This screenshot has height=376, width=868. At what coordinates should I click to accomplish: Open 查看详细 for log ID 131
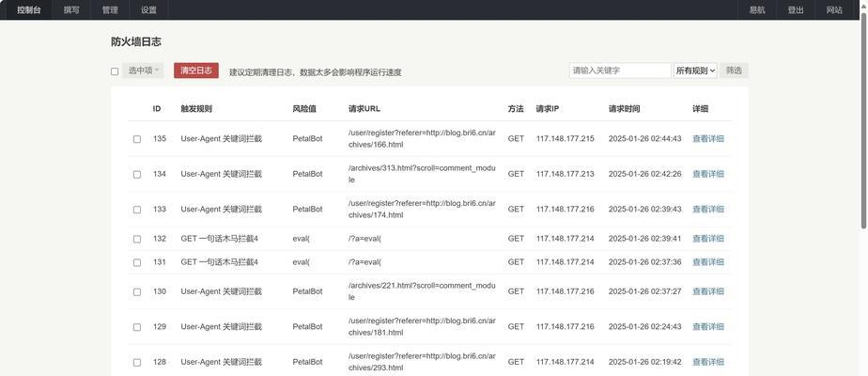708,262
